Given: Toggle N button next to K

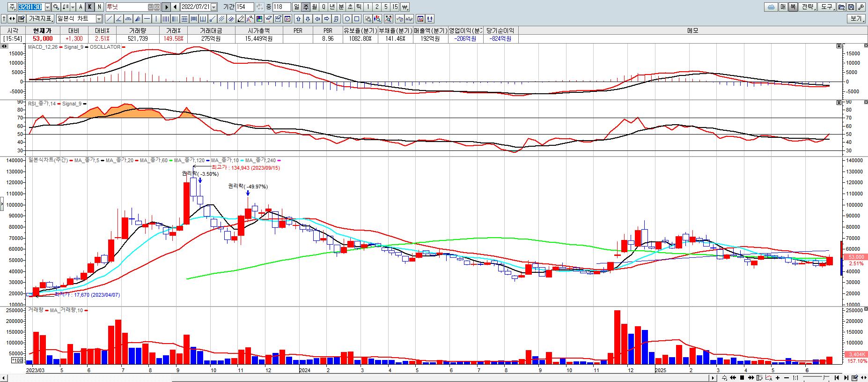Looking at the screenshot, I should tap(99, 7).
